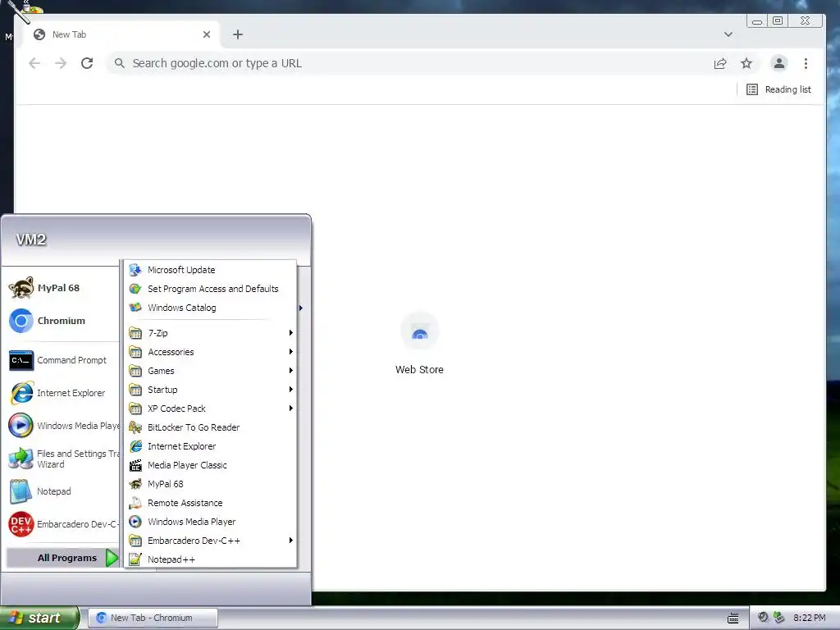Open Remote Assistance

click(x=210, y=503)
